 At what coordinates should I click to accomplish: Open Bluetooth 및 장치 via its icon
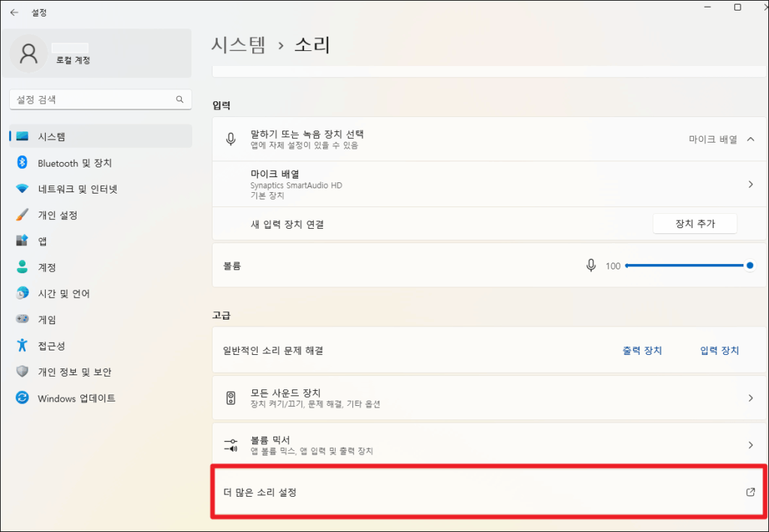pos(22,162)
